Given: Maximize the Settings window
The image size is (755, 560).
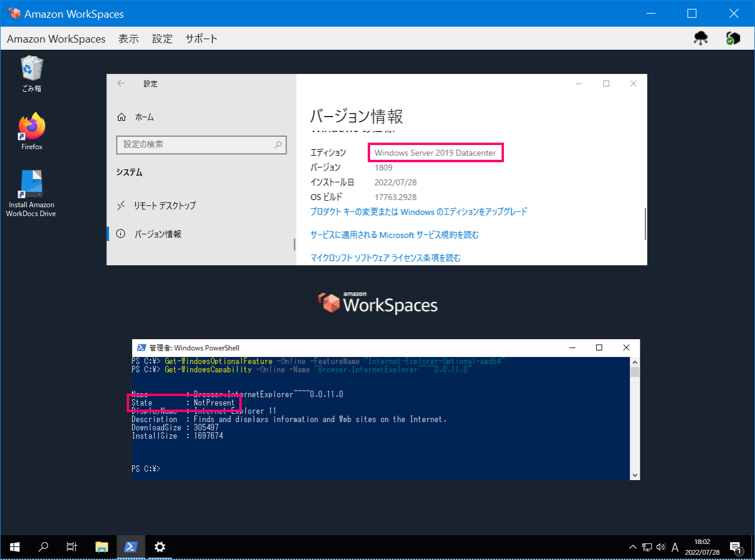Looking at the screenshot, I should tap(606, 83).
